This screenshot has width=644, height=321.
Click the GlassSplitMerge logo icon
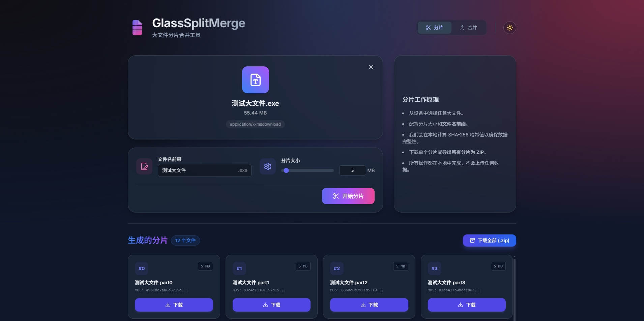click(x=137, y=28)
